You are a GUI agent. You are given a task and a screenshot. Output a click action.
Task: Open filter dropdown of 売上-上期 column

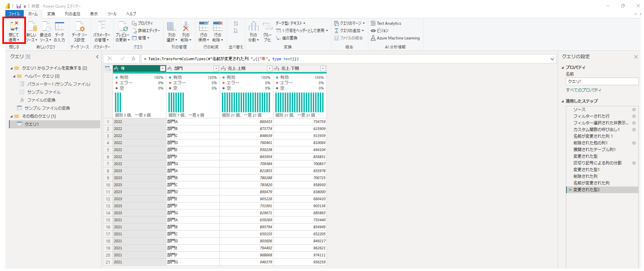tap(270, 68)
